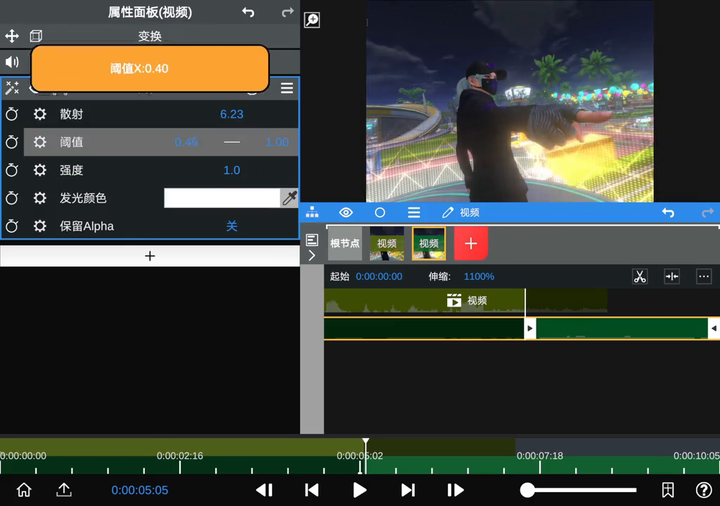Pick glow color with the eyedropper
Screen dimensions: 720x506
tap(289, 198)
